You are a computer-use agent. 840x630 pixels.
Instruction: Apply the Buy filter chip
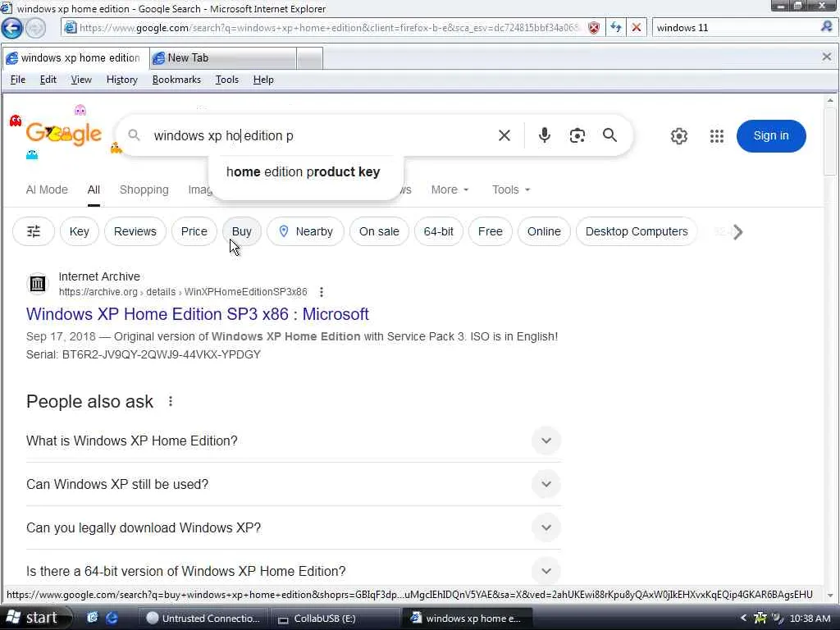coord(242,231)
